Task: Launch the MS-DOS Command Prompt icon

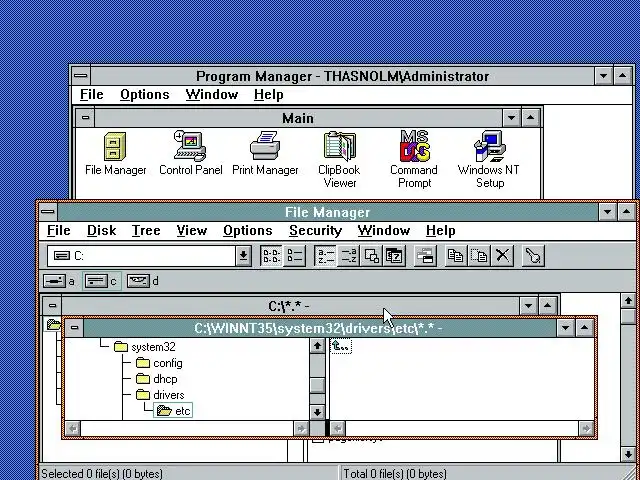Action: coord(414,159)
